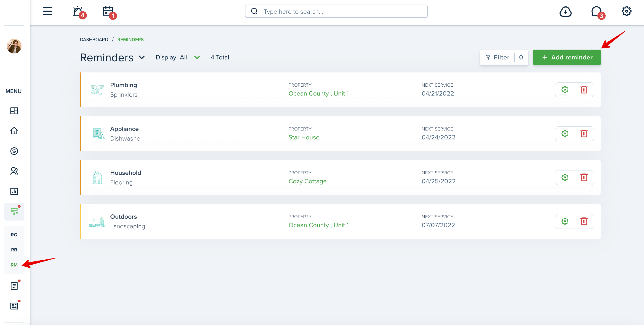Open the maintenance paint roller icon
This screenshot has height=325, width=644.
click(x=14, y=211)
